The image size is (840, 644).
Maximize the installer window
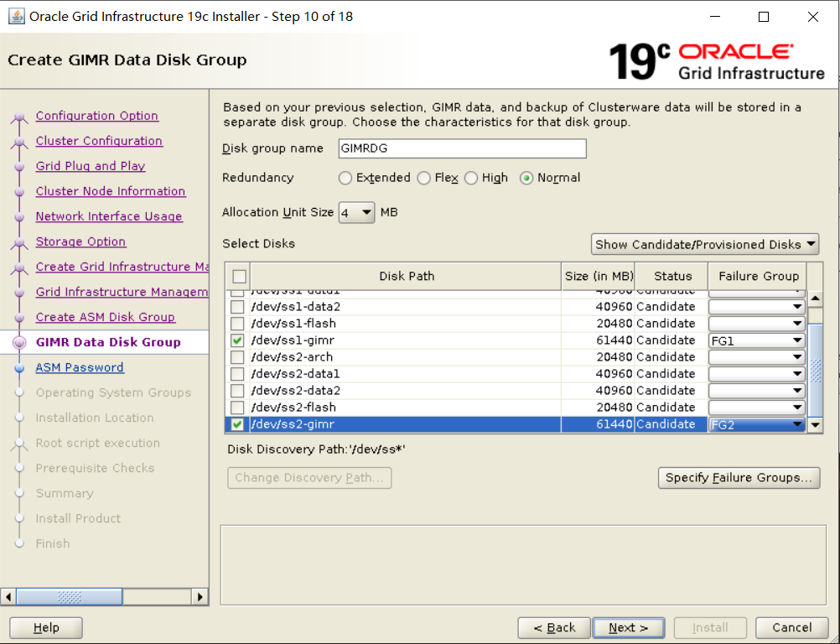coord(764,17)
